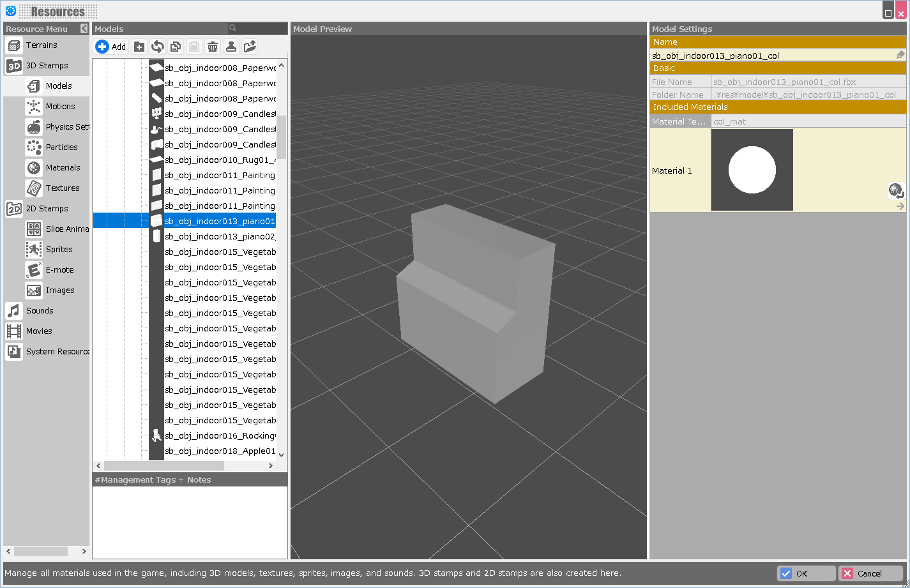Click the export folder icon in Models toolbar
Screen dimensions: 910x588
[x=250, y=47]
